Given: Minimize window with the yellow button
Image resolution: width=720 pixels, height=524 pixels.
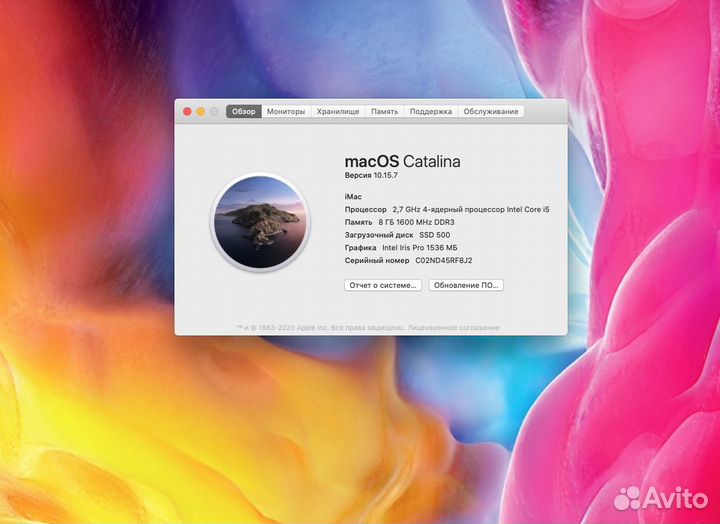Looking at the screenshot, I should point(201,112).
